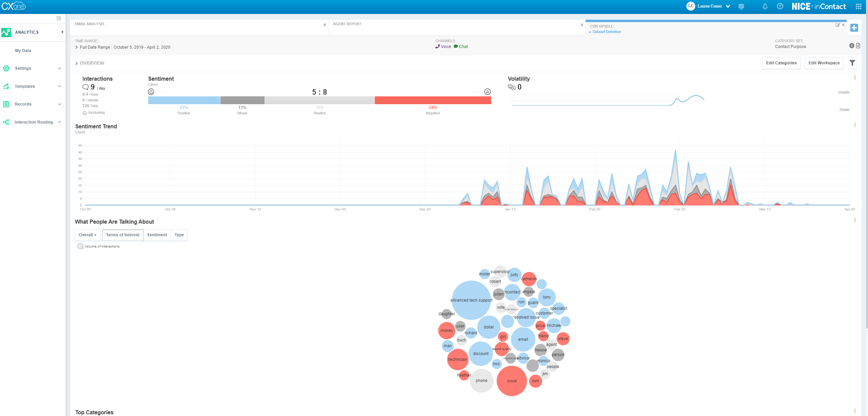Click the red Negative sentiment bar segment
Screen dimensions: 868x416
click(433, 100)
